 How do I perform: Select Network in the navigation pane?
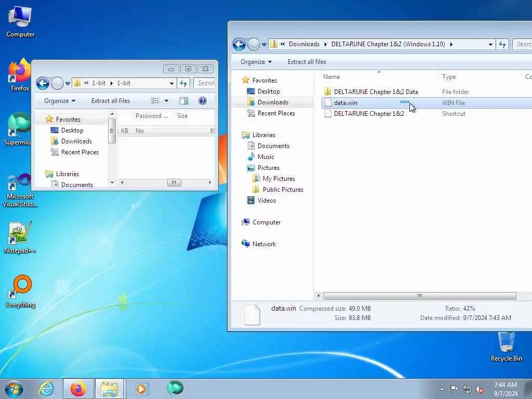tap(264, 244)
